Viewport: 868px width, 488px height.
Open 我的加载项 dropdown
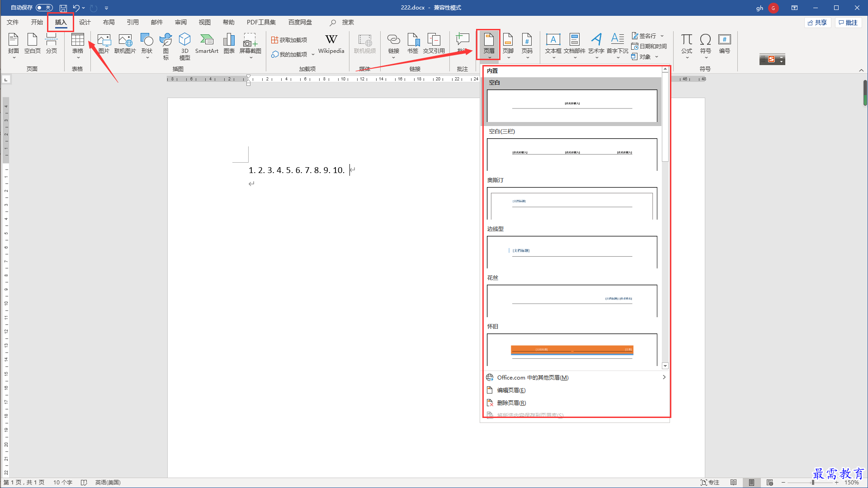tap(293, 54)
